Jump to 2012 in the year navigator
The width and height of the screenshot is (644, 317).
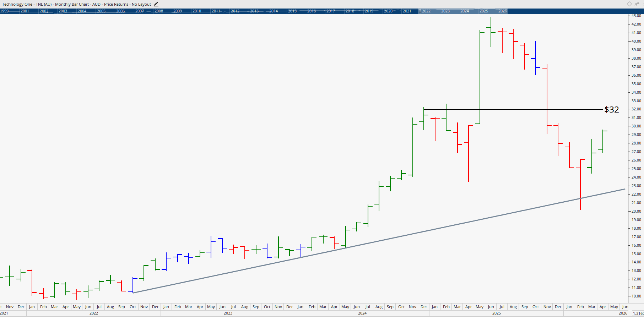(235, 11)
